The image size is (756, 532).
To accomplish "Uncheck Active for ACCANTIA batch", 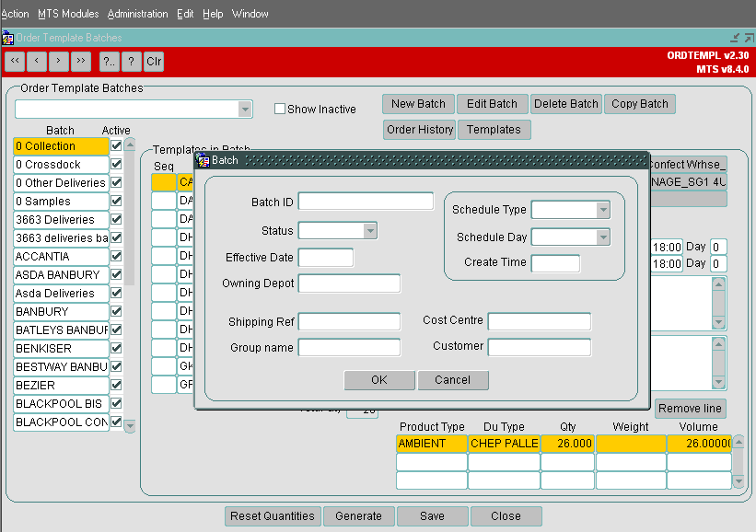I will click(x=116, y=256).
